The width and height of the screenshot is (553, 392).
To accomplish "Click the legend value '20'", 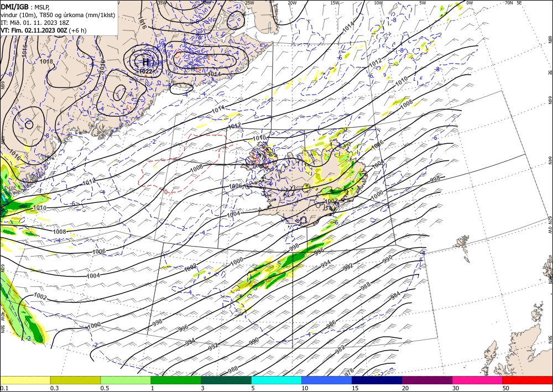I will pyautogui.click(x=405, y=388).
